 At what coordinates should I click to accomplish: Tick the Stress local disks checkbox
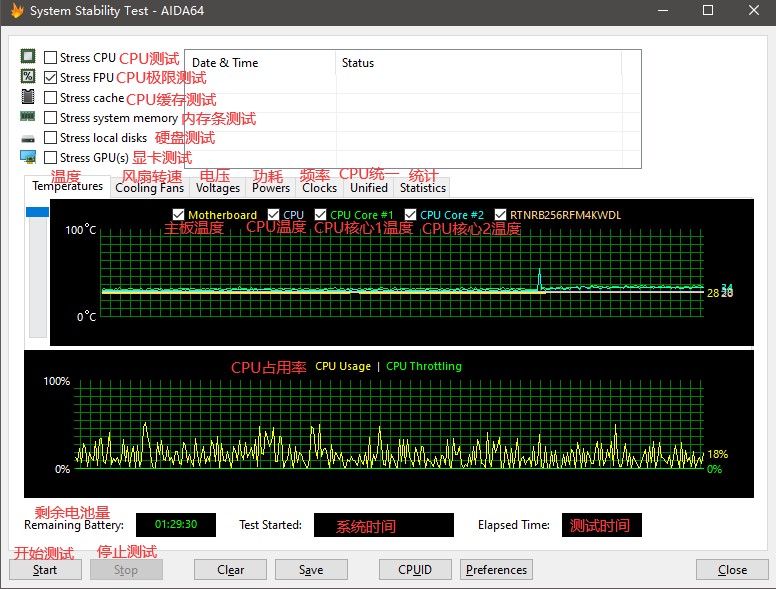click(x=50, y=138)
